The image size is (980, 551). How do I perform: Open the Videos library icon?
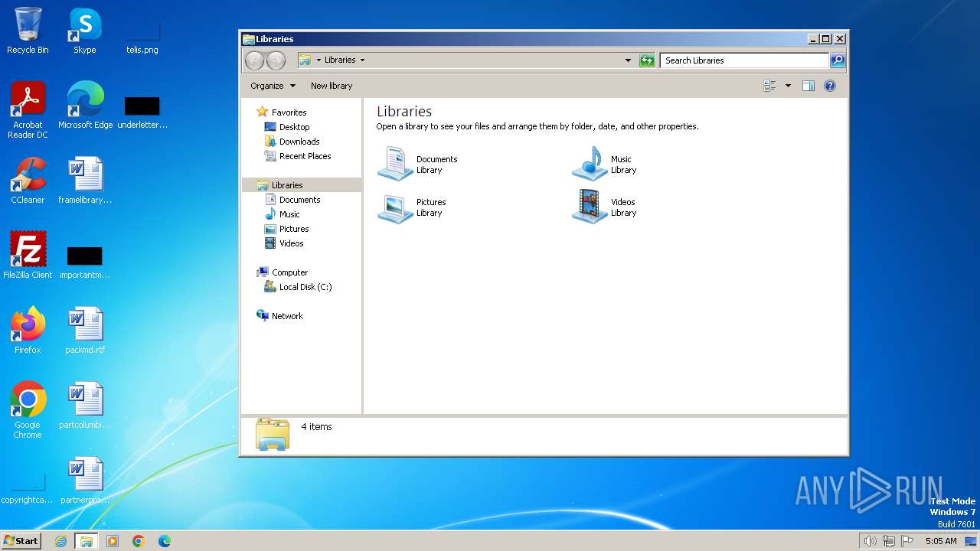pyautogui.click(x=590, y=207)
